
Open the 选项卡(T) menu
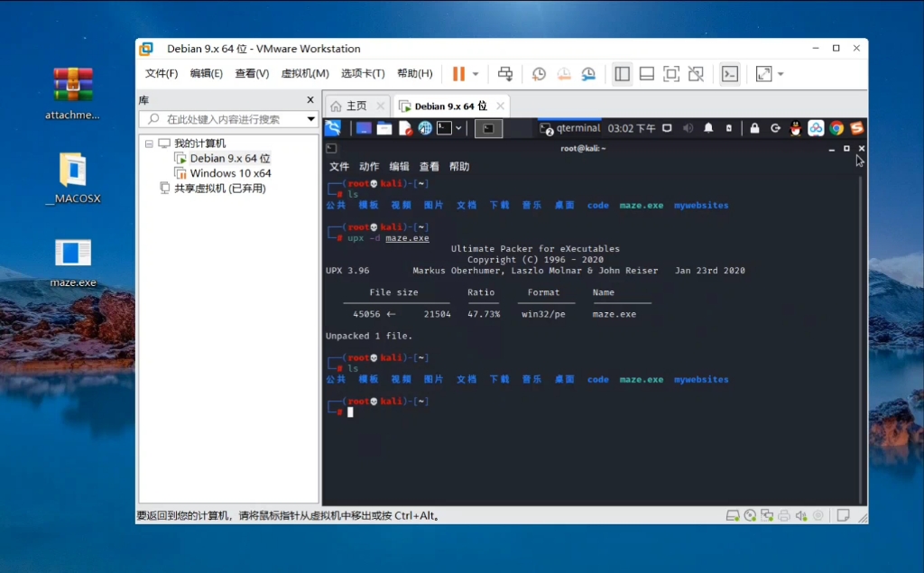pyautogui.click(x=363, y=74)
